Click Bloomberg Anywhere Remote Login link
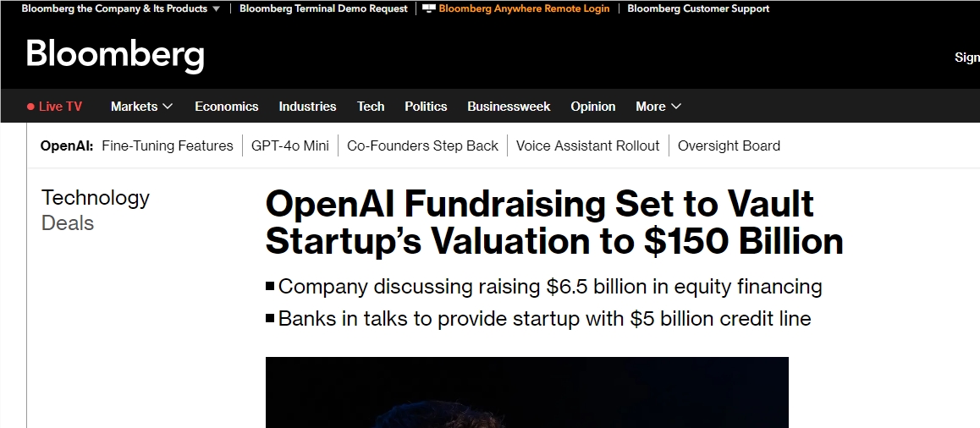 click(524, 8)
